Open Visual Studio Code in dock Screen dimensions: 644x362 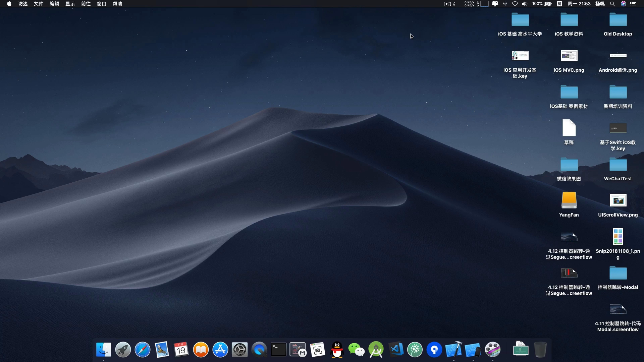(x=396, y=350)
